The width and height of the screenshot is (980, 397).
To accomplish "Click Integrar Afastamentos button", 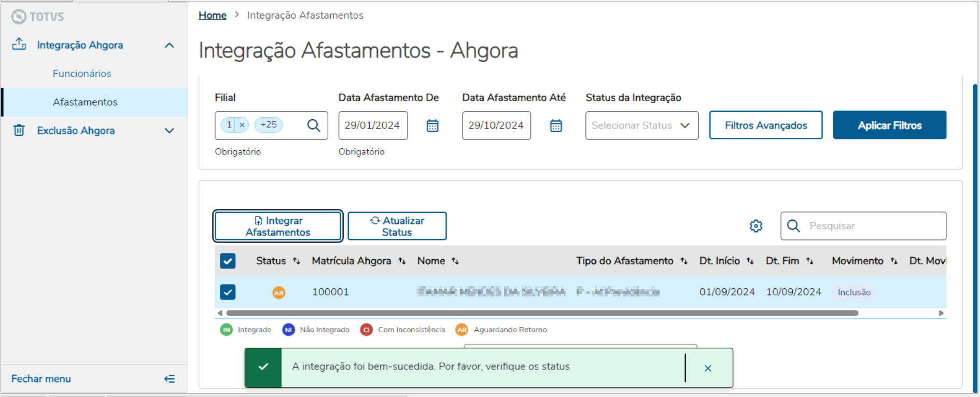I will click(278, 226).
